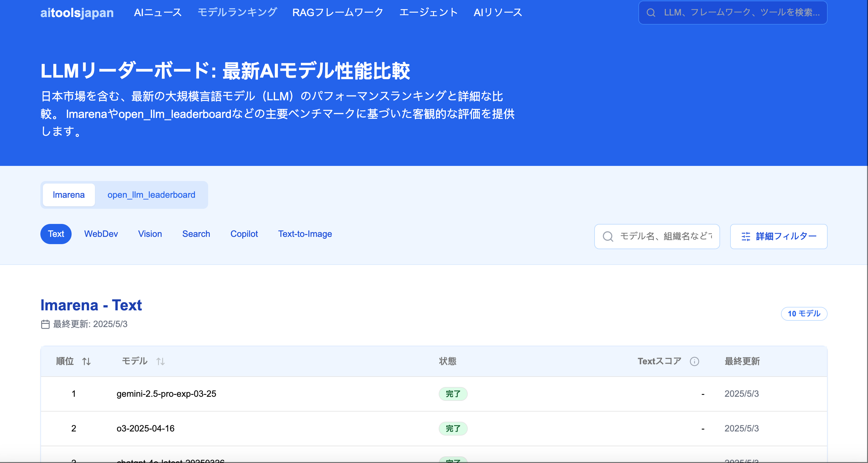Click the aitoolsjapan site logo

click(77, 13)
